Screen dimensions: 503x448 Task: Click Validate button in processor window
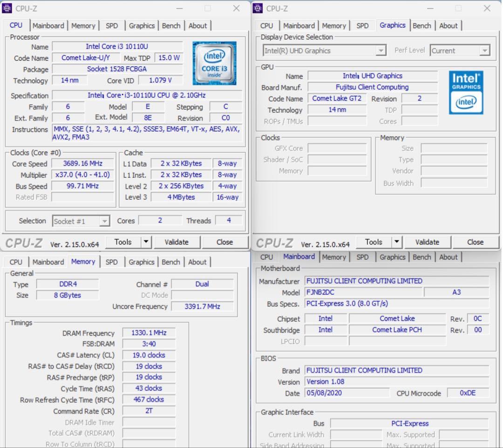[x=177, y=242]
